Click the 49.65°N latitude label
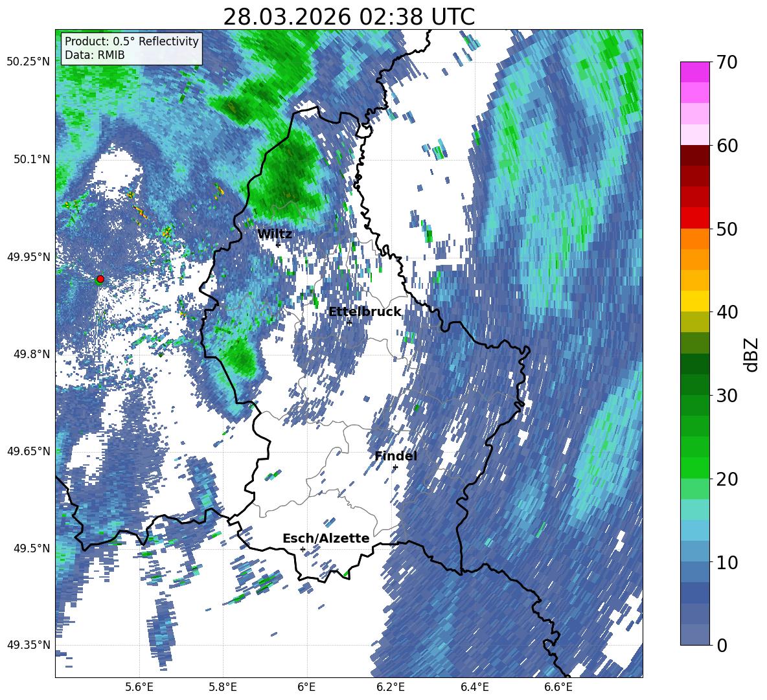 (29, 451)
